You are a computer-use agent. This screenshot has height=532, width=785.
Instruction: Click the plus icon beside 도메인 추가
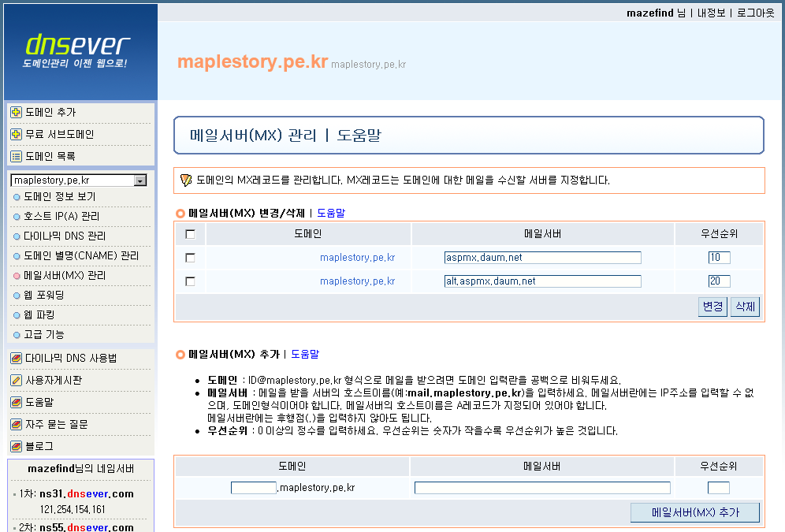pos(16,112)
